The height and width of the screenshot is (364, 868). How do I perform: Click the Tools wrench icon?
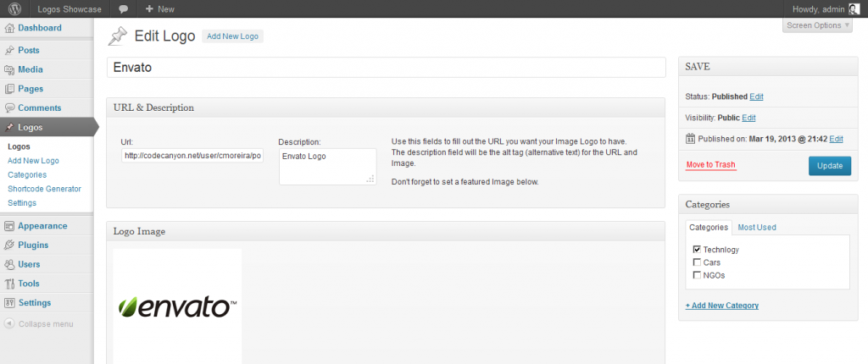[x=9, y=284]
